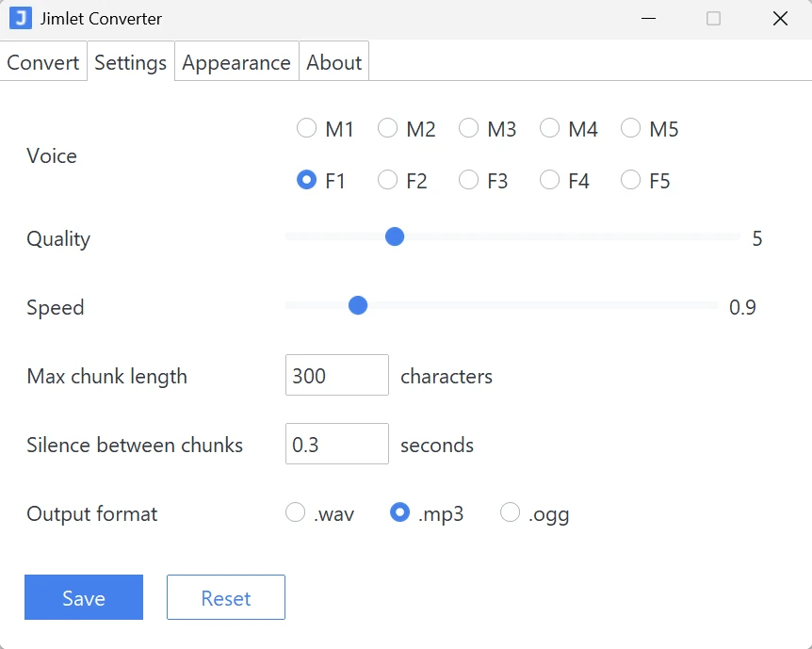
Task: Select voice M1
Action: (x=306, y=128)
